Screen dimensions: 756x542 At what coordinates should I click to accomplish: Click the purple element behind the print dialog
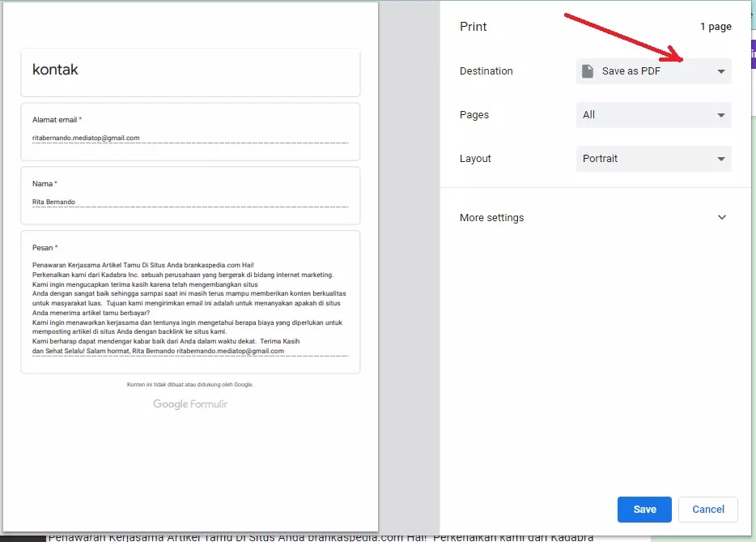click(752, 53)
